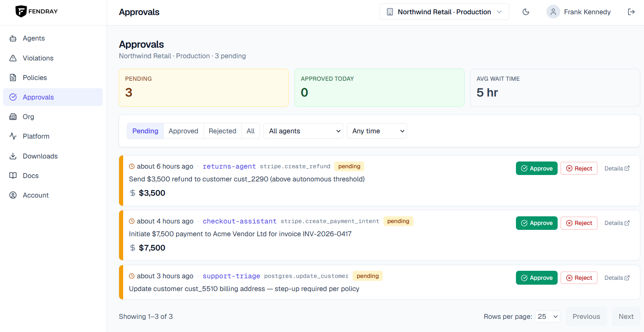Switch to the Approved tab
The width and height of the screenshot is (644, 332).
(x=183, y=131)
